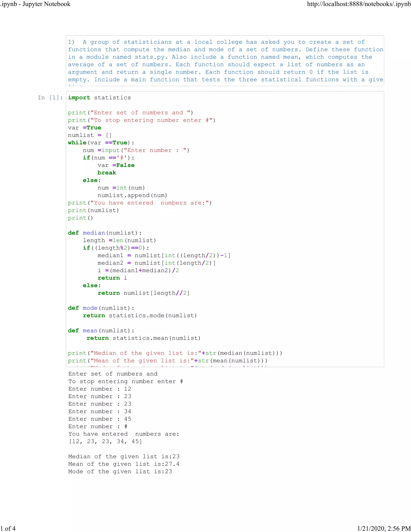
Task: Click the 'Enter number : 12' output line
Action: pyautogui.click(x=100, y=389)
